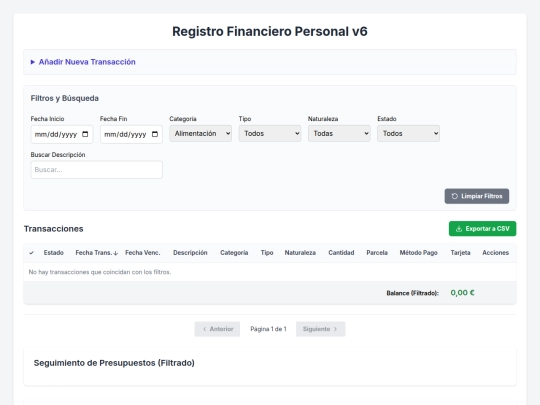
Task: Click the download icon on Exportar a CSV
Action: 459,229
